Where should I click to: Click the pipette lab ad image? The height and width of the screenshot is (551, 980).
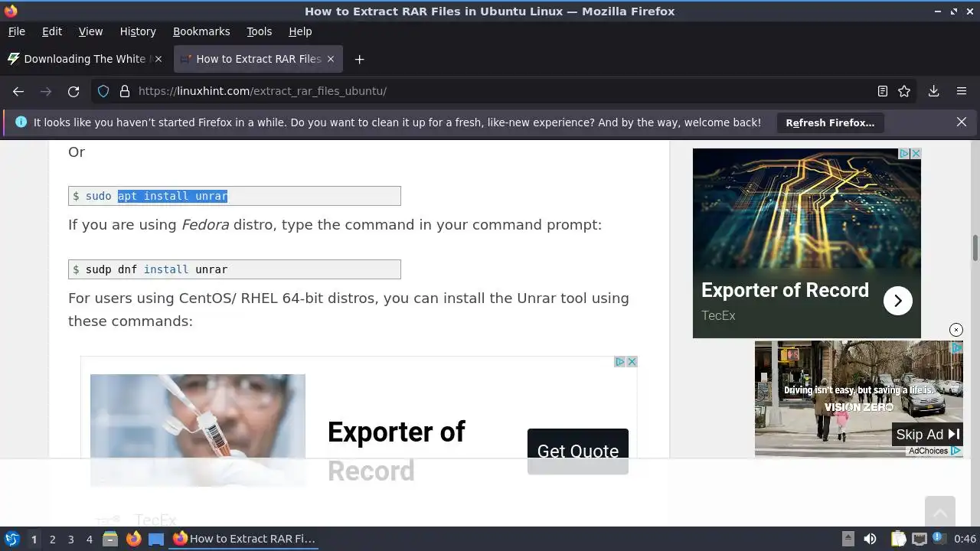[198, 429]
